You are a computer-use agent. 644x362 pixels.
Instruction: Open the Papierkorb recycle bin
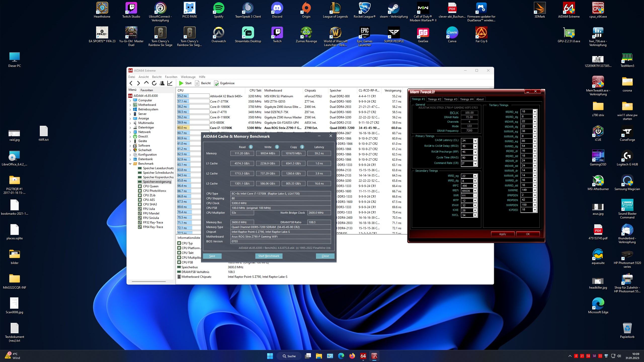[x=627, y=331]
